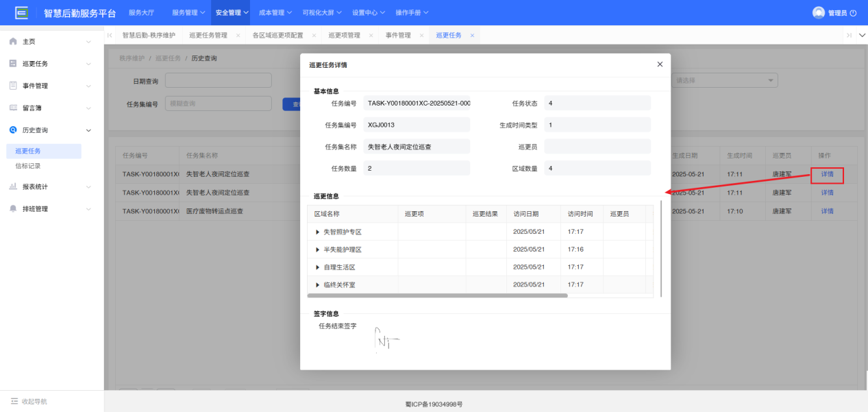Viewport: 868px width, 412px height.
Task: Switch to 各区域巡更项配置 tab
Action: 278,35
